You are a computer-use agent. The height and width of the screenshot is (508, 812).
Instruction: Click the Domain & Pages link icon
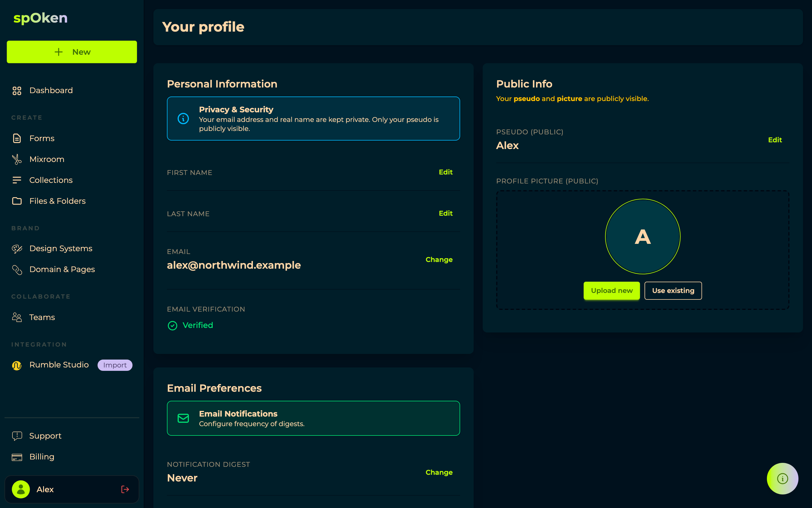(17, 270)
